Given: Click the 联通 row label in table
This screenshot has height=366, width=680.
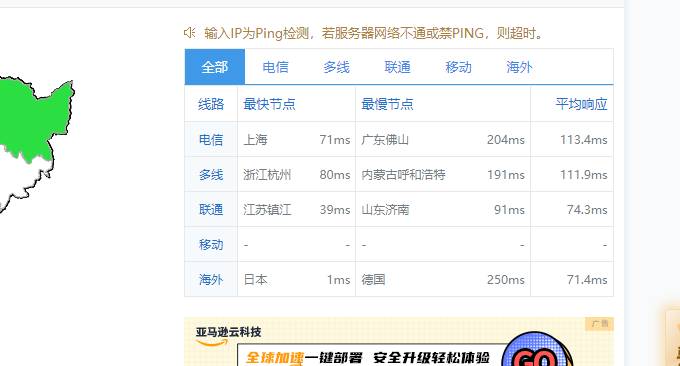Looking at the screenshot, I should [211, 209].
